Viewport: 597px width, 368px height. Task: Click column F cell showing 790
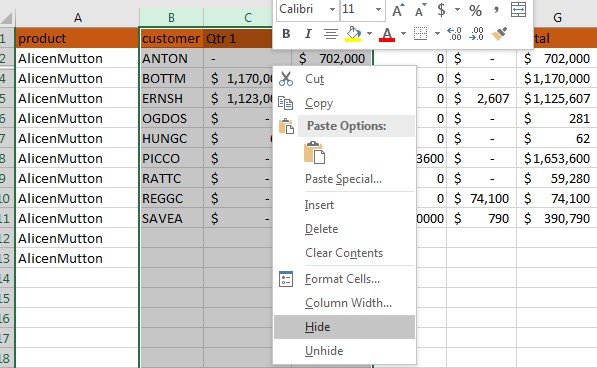tap(481, 218)
